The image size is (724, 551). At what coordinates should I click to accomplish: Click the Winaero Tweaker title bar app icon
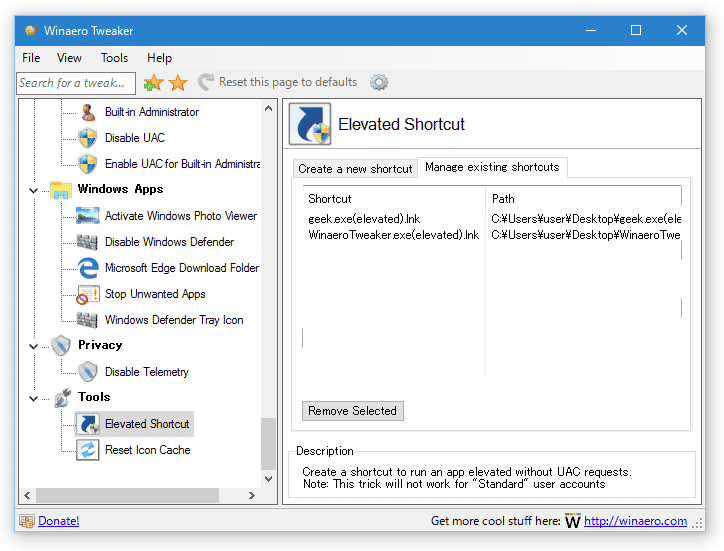point(31,30)
